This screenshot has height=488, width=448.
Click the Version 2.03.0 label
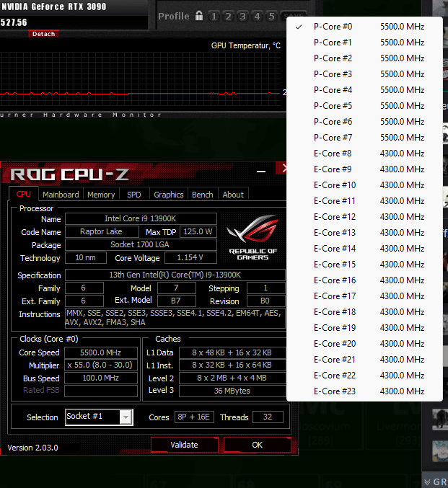tap(33, 448)
